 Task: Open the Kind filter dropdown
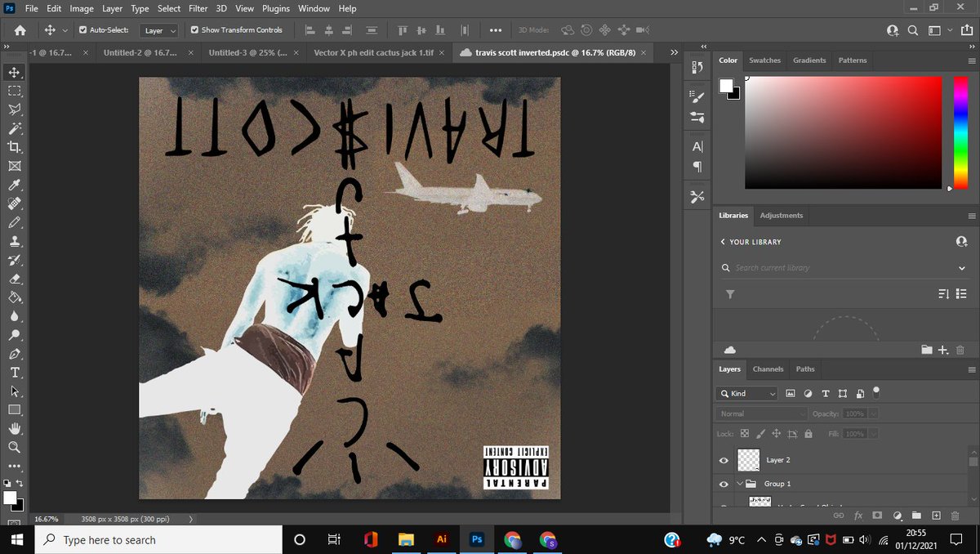[747, 393]
